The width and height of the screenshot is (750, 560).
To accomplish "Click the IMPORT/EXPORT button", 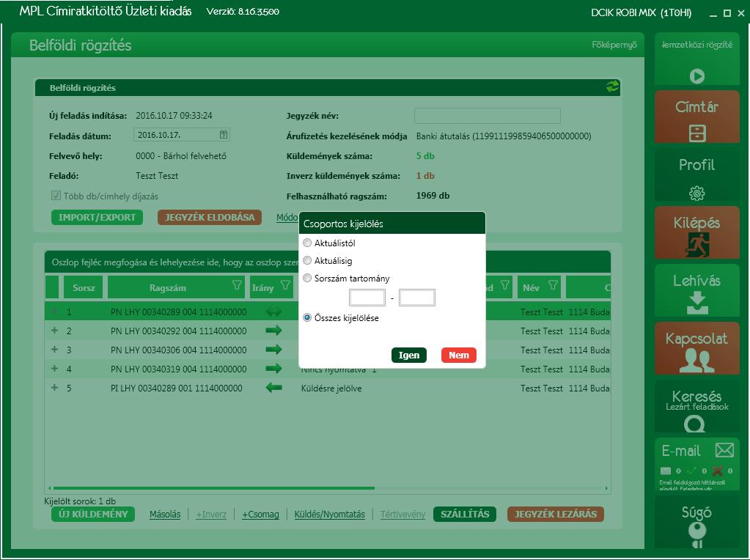I will [x=97, y=218].
